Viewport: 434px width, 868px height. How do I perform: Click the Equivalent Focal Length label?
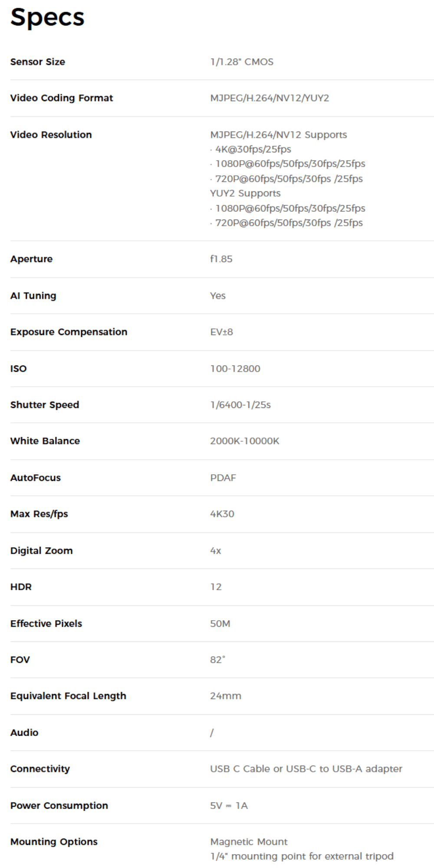[x=68, y=696]
